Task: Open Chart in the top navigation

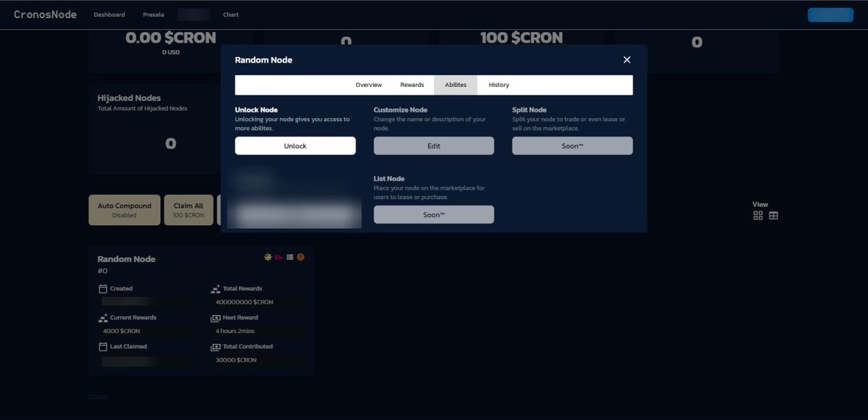Action: coord(231,14)
